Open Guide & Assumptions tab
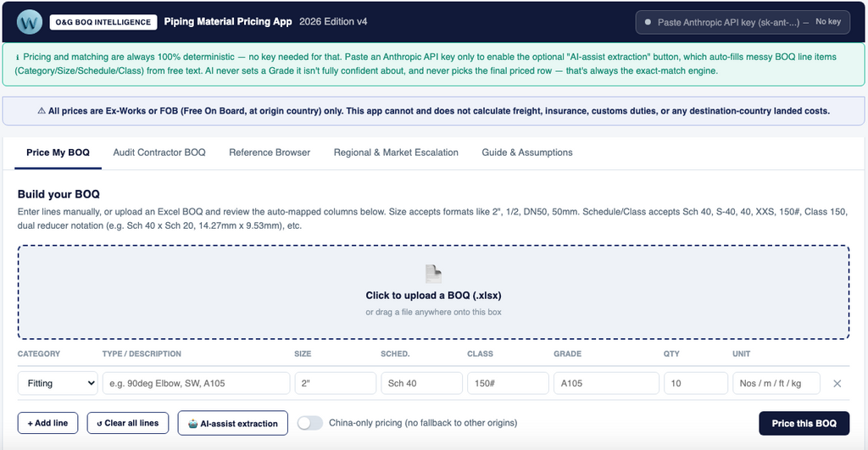 (527, 153)
